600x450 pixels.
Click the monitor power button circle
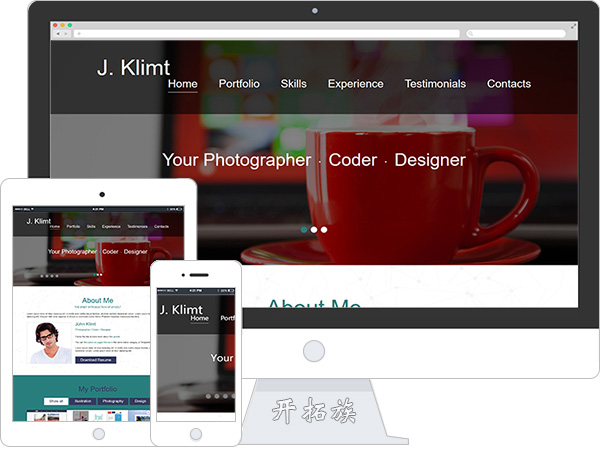[314, 351]
